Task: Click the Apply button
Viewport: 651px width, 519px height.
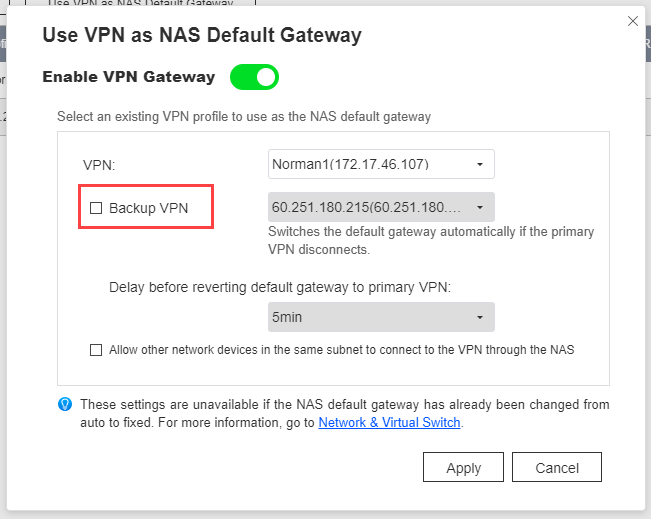Action: 463,468
